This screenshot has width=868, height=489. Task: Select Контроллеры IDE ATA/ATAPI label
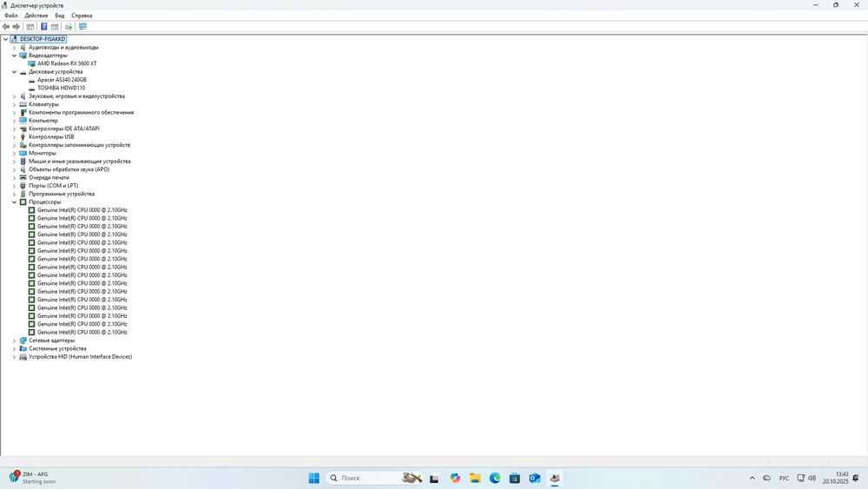click(x=64, y=129)
